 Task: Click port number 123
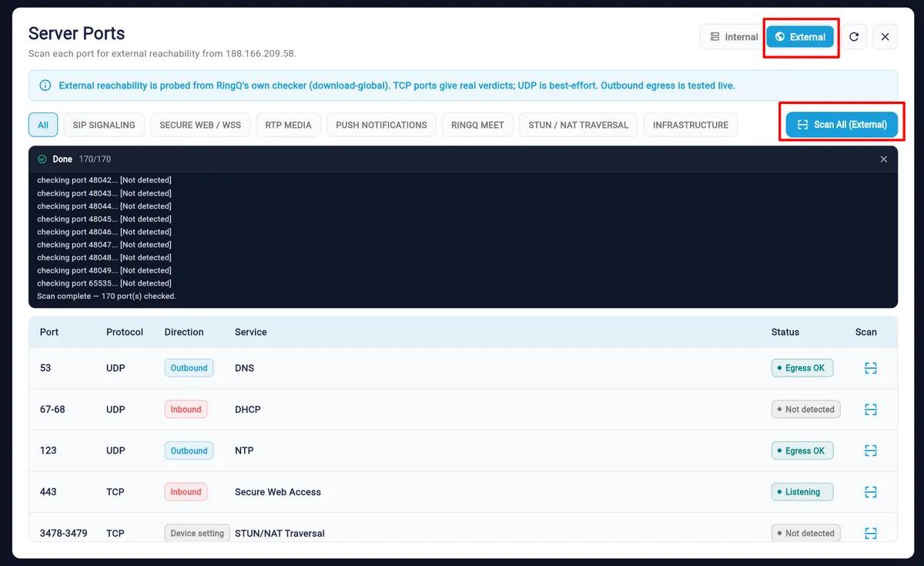tap(48, 450)
